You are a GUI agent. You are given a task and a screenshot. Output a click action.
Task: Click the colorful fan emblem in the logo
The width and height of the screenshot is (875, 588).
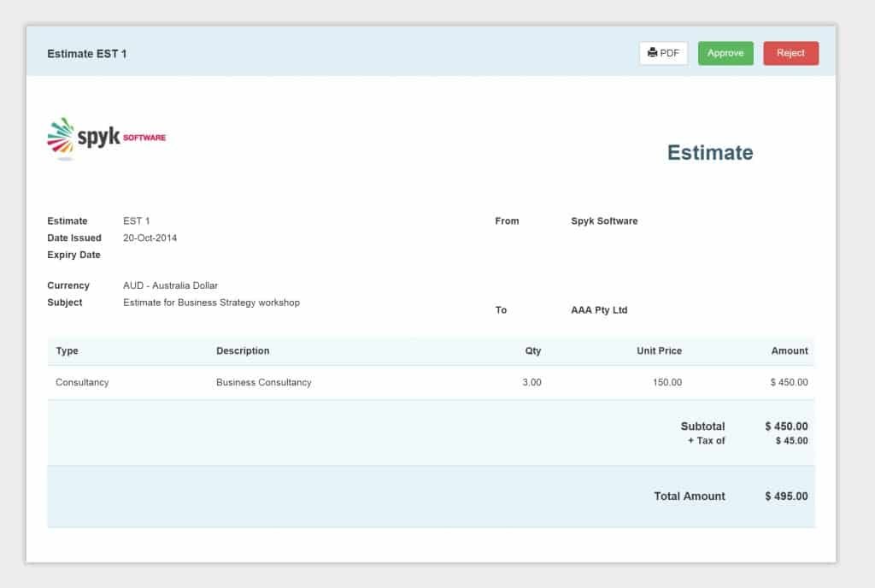62,135
